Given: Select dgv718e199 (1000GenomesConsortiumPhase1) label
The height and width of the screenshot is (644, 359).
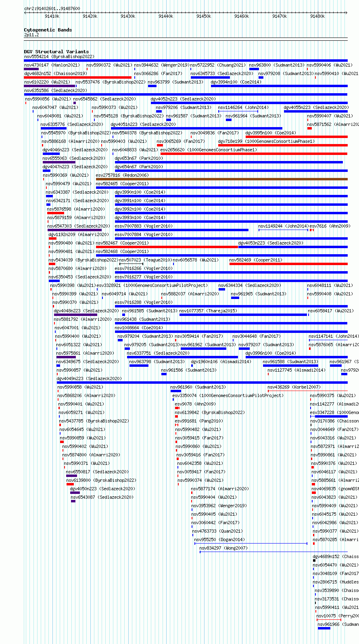Looking at the screenshot, I should (x=266, y=141).
